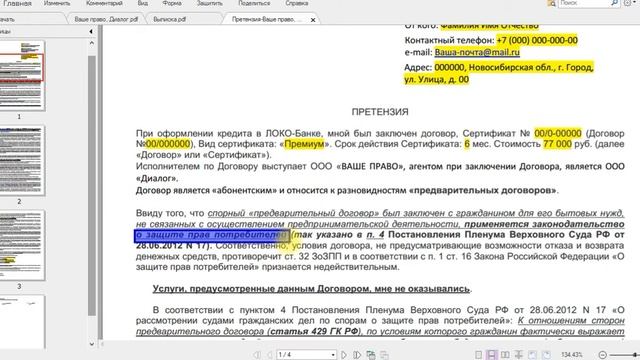The width and height of the screenshot is (640, 360).
Task: Click highlighted certificate number 00/0-00000
Action: (x=558, y=133)
